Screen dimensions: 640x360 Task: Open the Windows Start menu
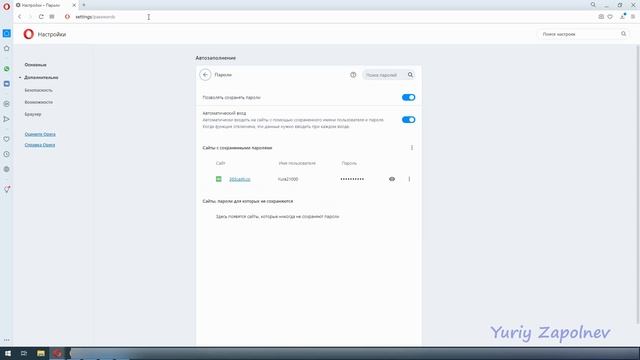point(7,353)
